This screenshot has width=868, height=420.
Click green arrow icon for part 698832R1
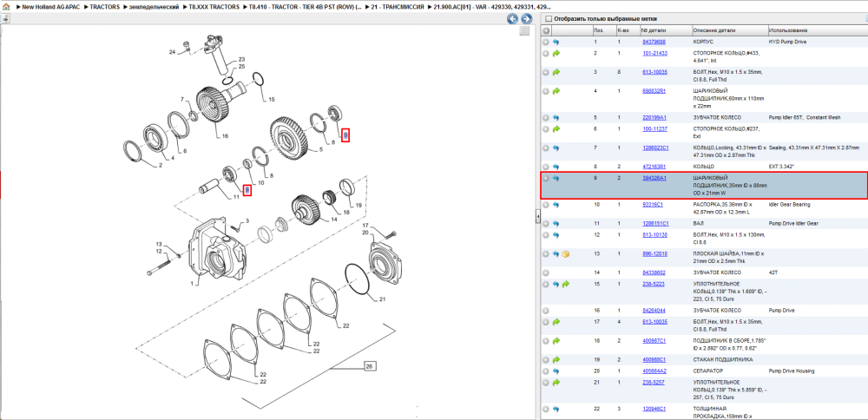pos(556,91)
